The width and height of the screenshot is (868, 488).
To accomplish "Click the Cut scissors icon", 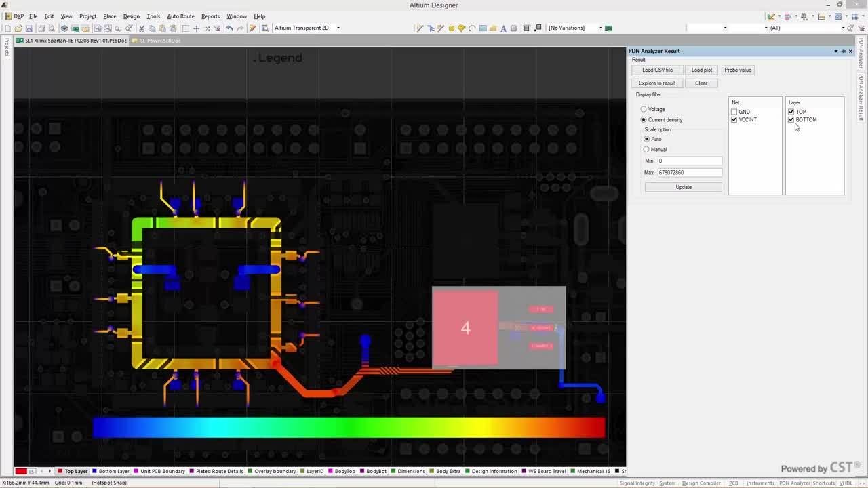I will [x=141, y=28].
